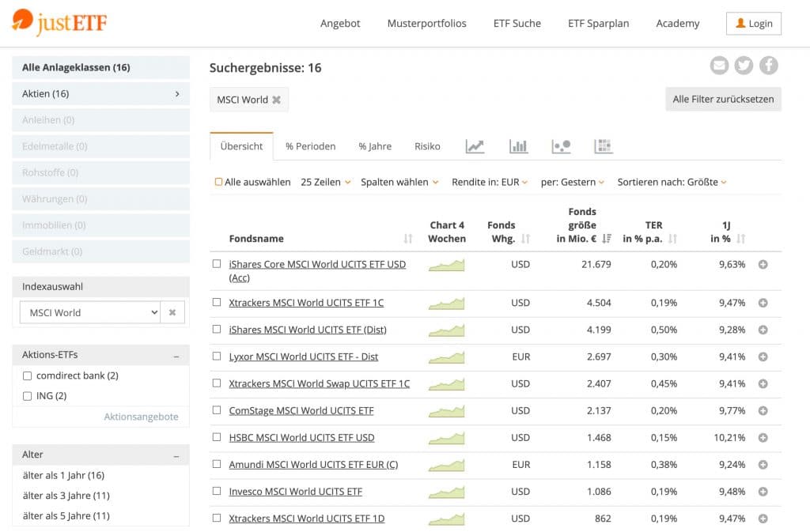Switch to Risiko tab
The height and width of the screenshot is (532, 810).
click(427, 146)
